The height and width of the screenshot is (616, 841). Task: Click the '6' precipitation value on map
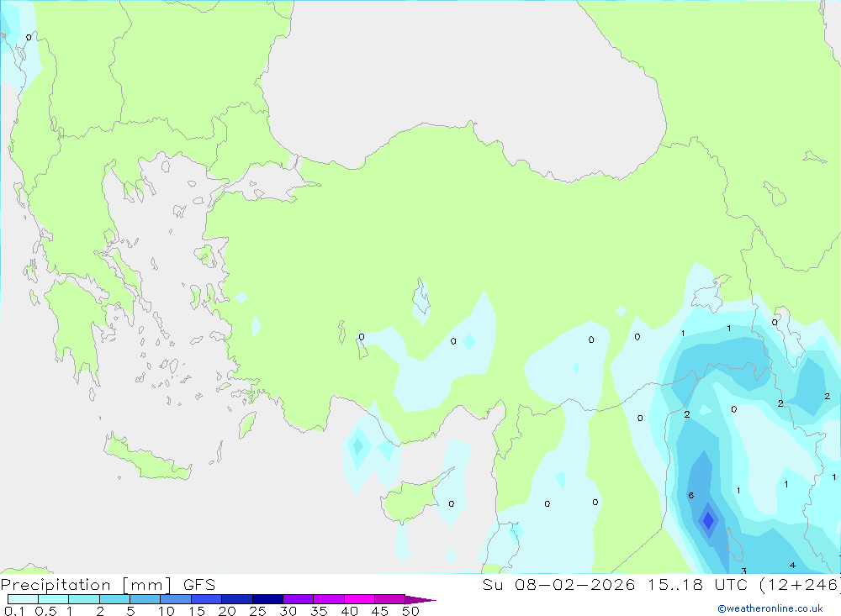point(690,495)
